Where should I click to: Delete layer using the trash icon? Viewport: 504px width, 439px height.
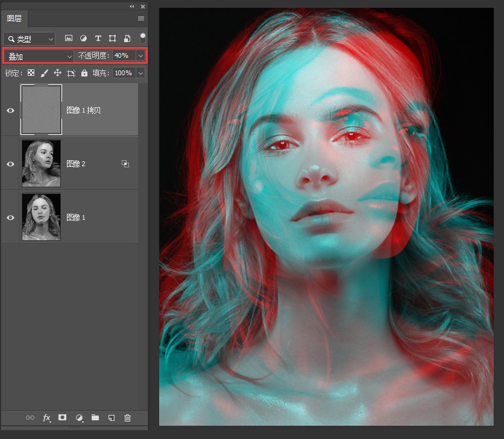click(x=127, y=417)
